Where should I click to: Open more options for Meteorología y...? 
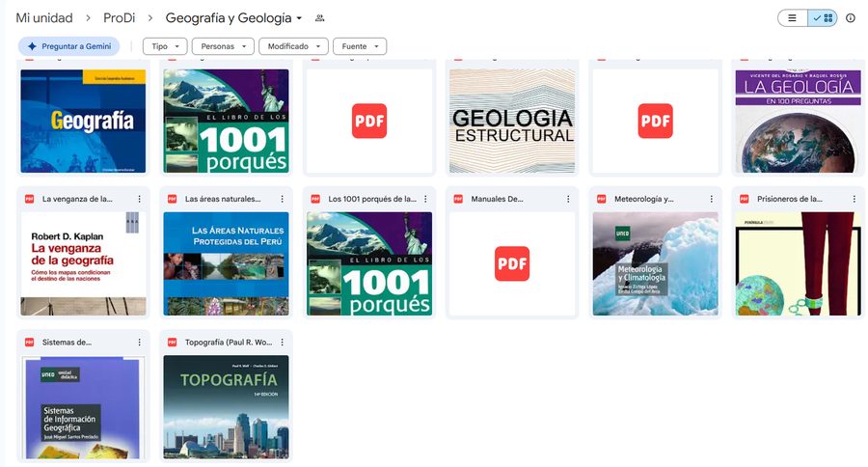pyautogui.click(x=712, y=199)
